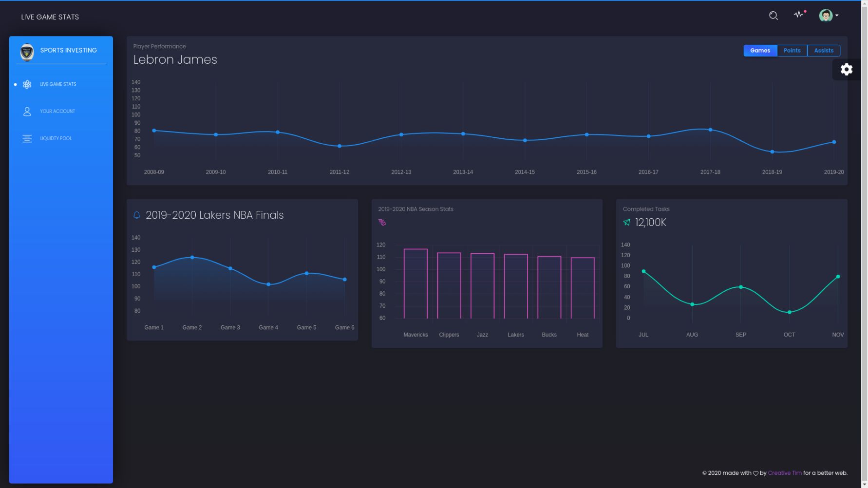Switch Lebron chart to Assists
The image size is (868, 488).
click(x=824, y=51)
